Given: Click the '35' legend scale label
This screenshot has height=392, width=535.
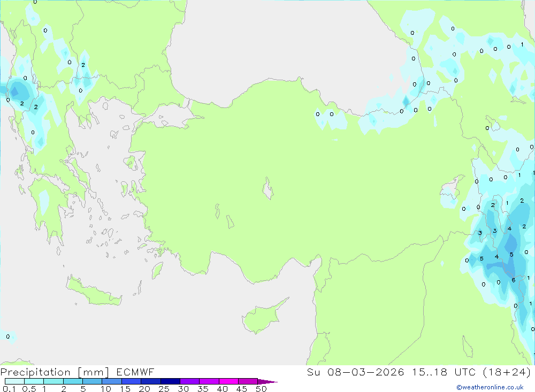Looking at the screenshot, I should (203, 389).
